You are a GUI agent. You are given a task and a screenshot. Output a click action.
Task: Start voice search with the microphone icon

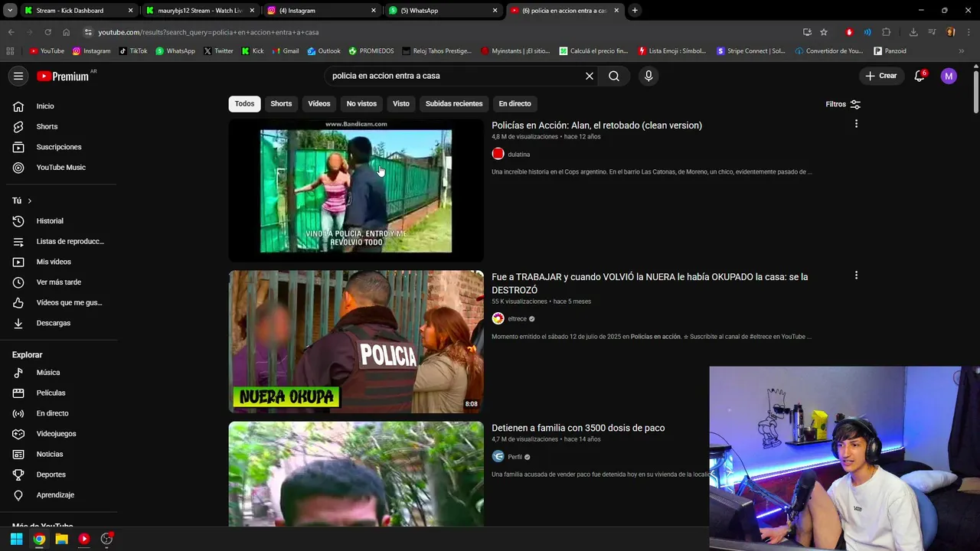[648, 76]
